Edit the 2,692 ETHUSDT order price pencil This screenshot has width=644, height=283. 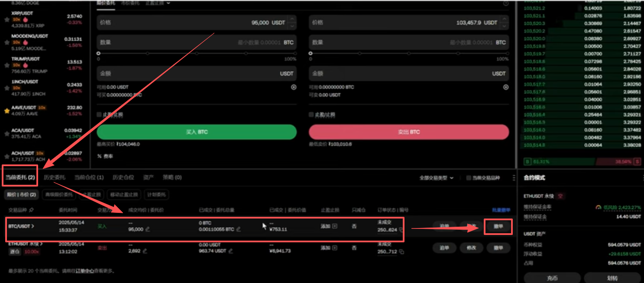(x=145, y=251)
